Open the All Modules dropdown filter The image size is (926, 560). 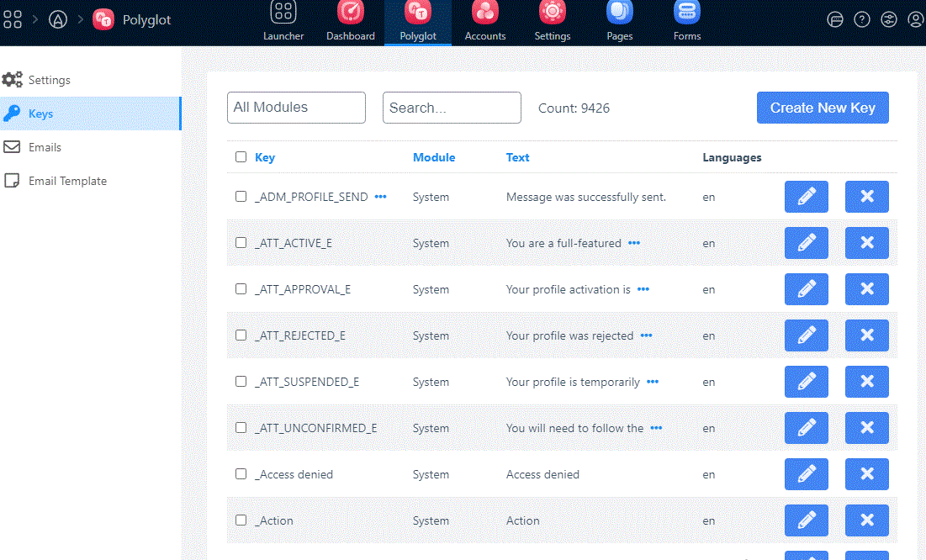296,108
